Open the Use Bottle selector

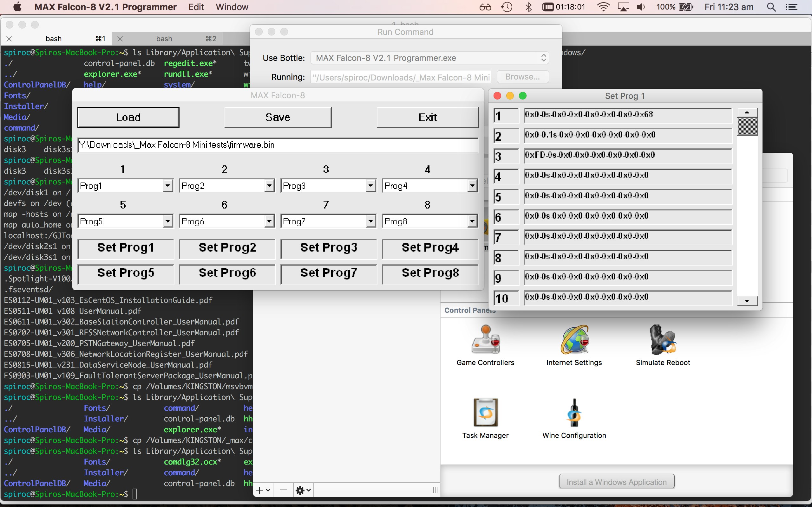pyautogui.click(x=429, y=58)
